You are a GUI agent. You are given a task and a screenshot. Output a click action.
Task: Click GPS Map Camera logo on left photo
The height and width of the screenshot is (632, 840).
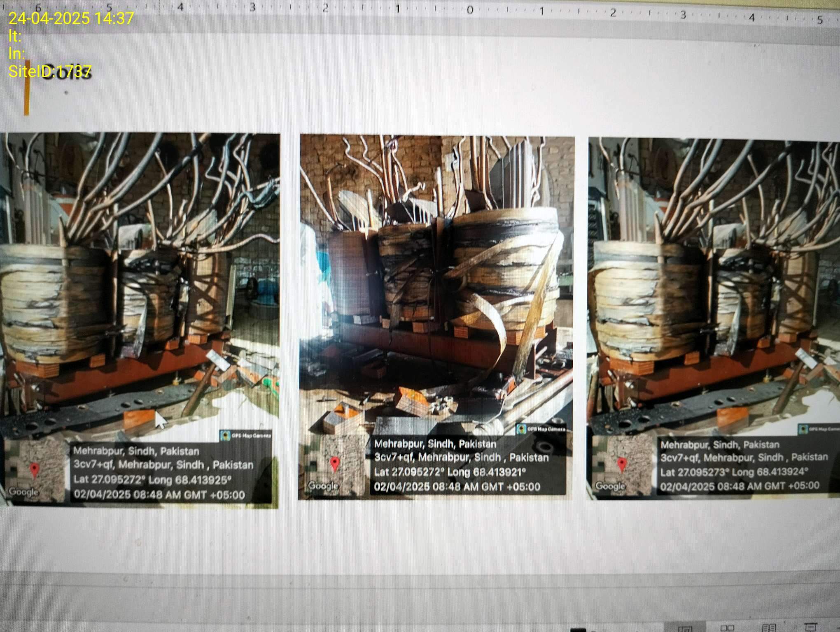pyautogui.click(x=225, y=435)
